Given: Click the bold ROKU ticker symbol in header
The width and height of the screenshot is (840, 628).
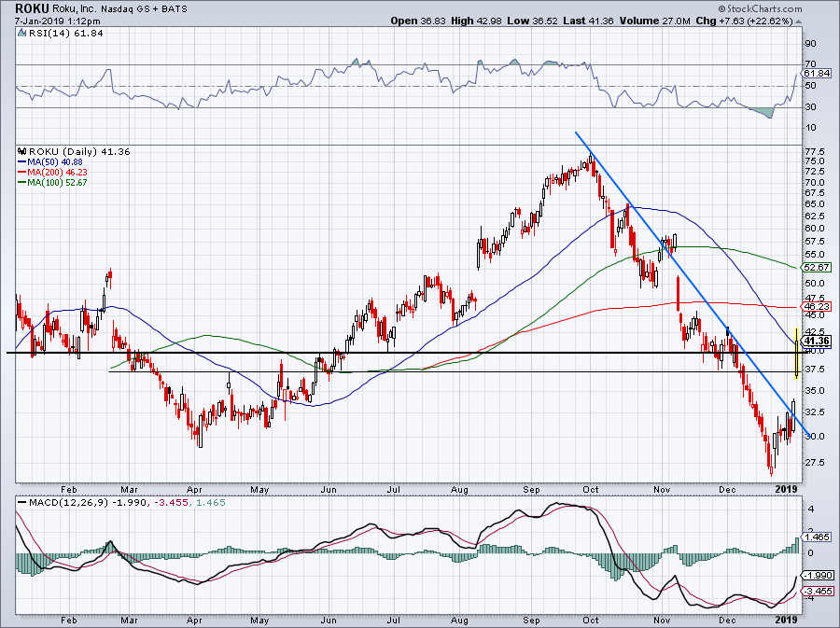Looking at the screenshot, I should (x=32, y=8).
